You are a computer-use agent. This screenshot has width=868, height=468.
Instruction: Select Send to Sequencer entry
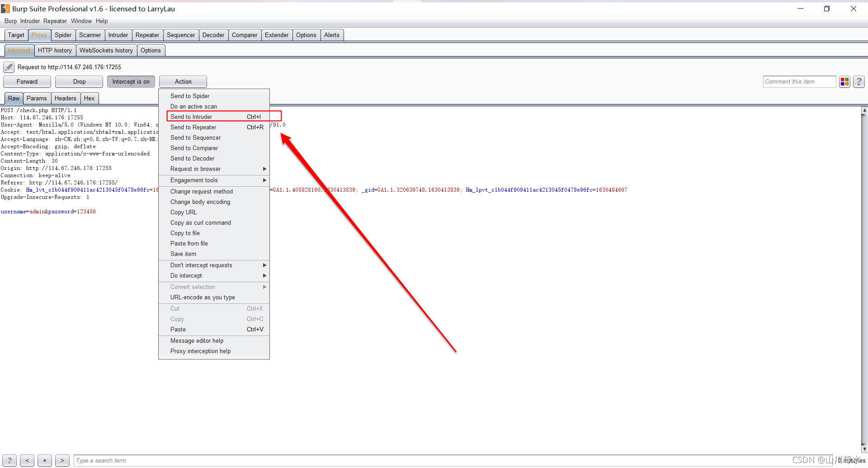click(x=214, y=138)
